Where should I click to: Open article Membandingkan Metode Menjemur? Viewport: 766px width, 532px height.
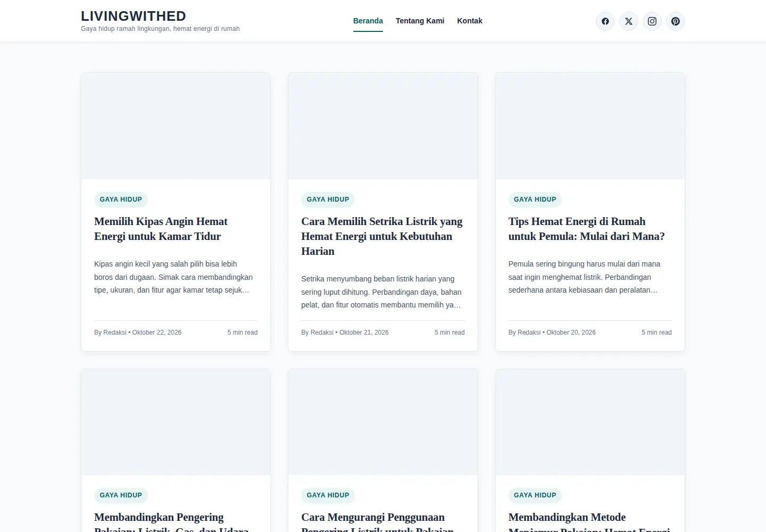(589, 521)
